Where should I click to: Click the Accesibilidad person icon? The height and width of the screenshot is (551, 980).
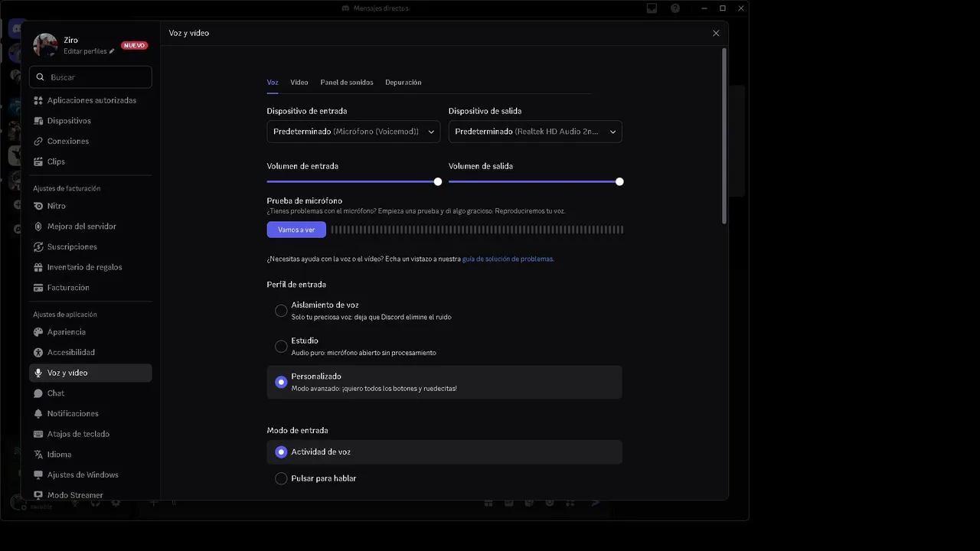(x=39, y=353)
